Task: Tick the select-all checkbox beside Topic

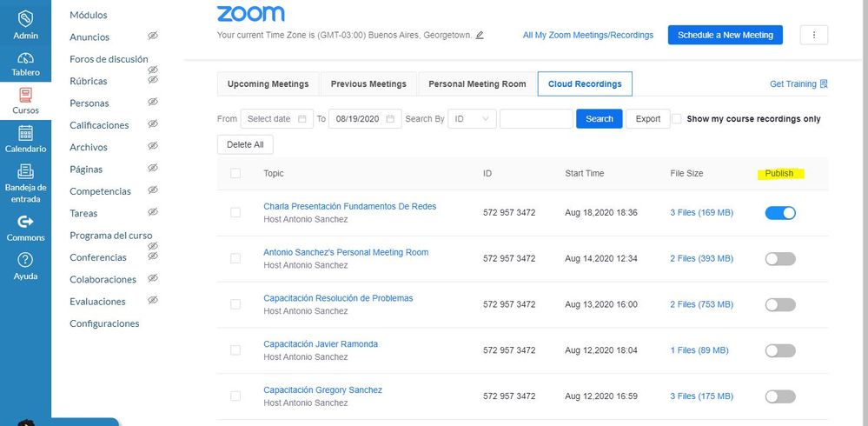Action: 235,174
